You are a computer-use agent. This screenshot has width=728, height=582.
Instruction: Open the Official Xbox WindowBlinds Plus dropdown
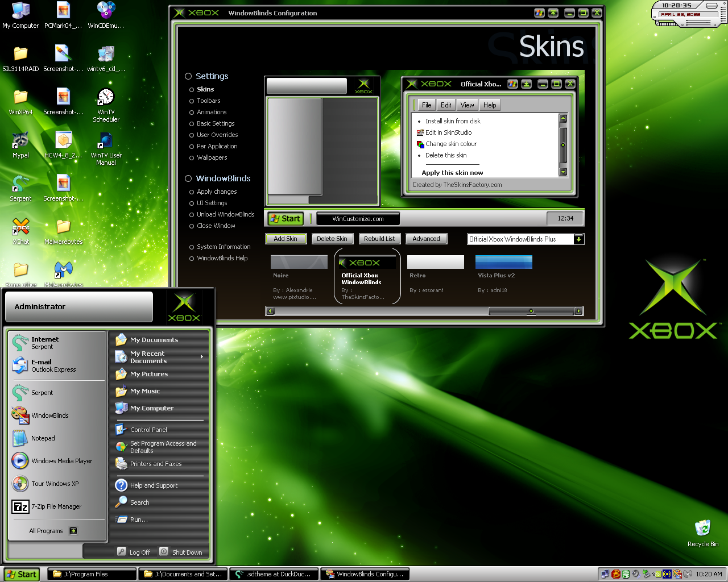578,239
